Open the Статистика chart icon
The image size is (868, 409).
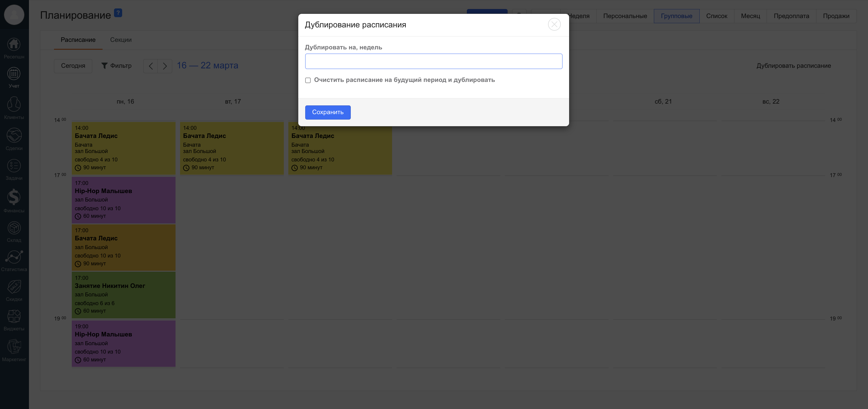pyautogui.click(x=14, y=257)
